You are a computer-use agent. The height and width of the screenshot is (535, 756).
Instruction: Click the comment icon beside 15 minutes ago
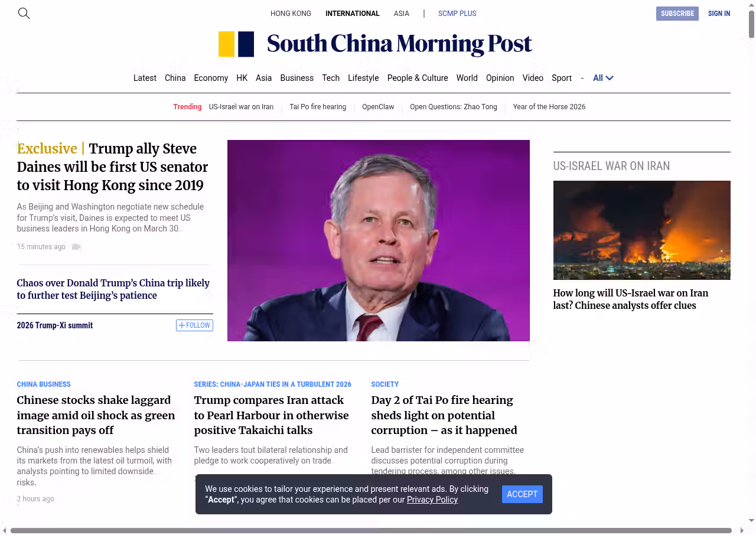(x=76, y=247)
